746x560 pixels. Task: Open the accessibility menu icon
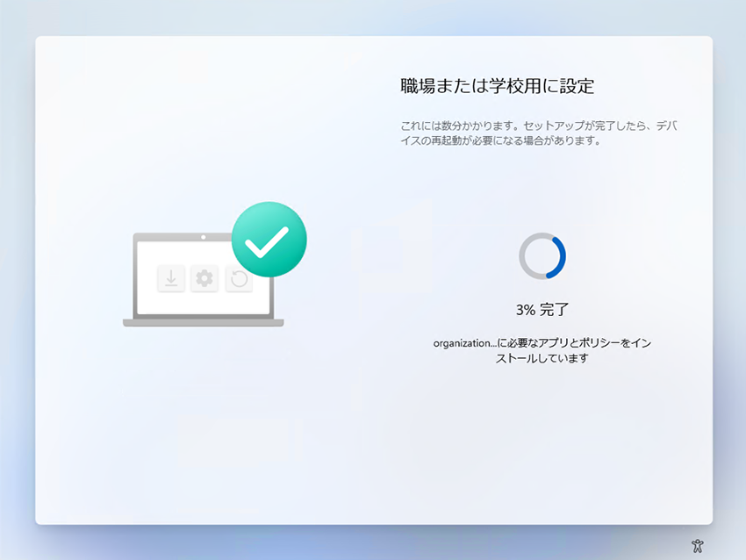coord(698,546)
